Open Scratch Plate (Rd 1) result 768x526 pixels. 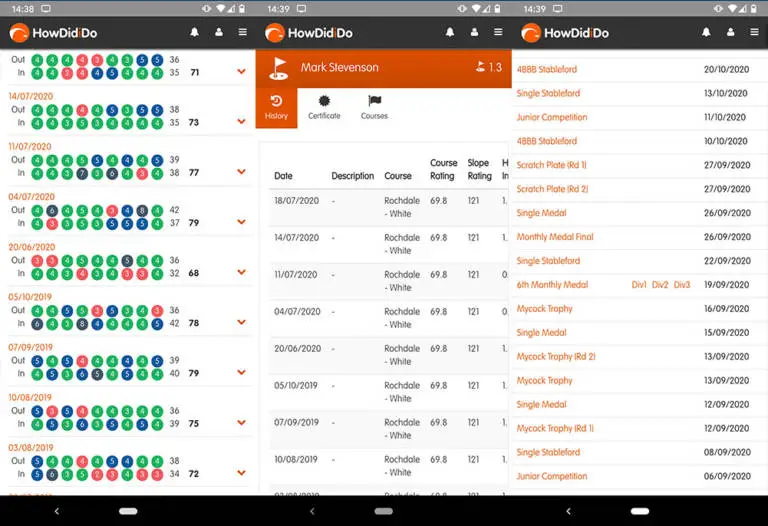(552, 165)
